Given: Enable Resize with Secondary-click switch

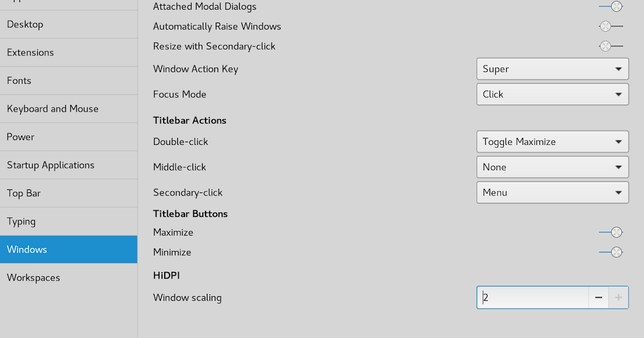Looking at the screenshot, I should [x=611, y=46].
